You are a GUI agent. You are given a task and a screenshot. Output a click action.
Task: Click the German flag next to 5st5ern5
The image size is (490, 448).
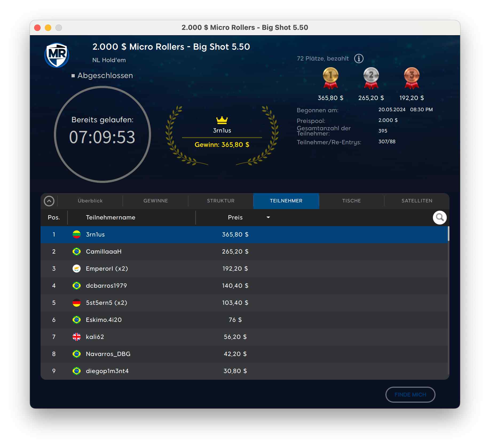77,303
